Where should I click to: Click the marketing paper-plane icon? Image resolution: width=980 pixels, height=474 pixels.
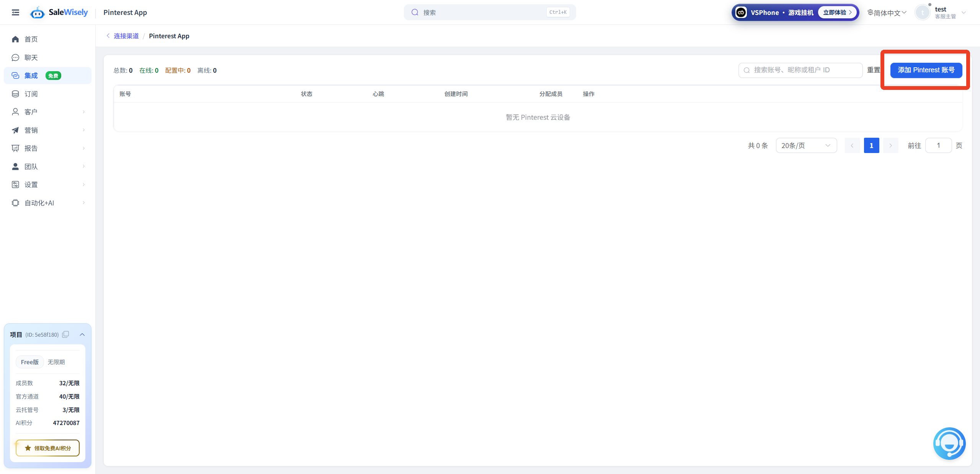pyautogui.click(x=15, y=130)
